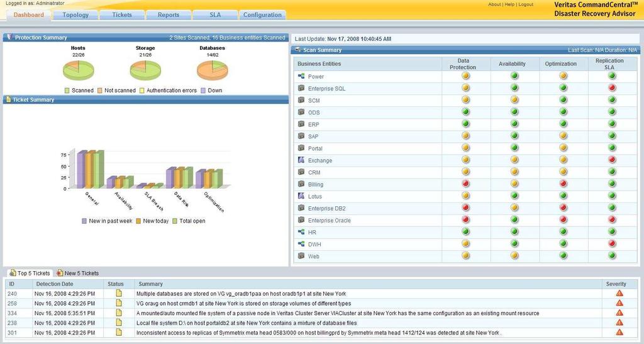The height and width of the screenshot is (344, 644).
Task: Click the HR entity icon
Action: click(x=301, y=232)
